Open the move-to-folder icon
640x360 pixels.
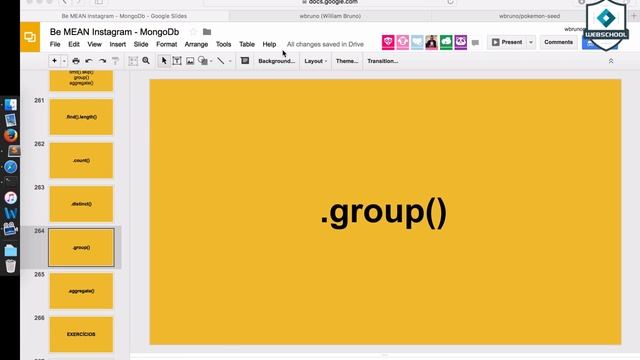[207, 32]
